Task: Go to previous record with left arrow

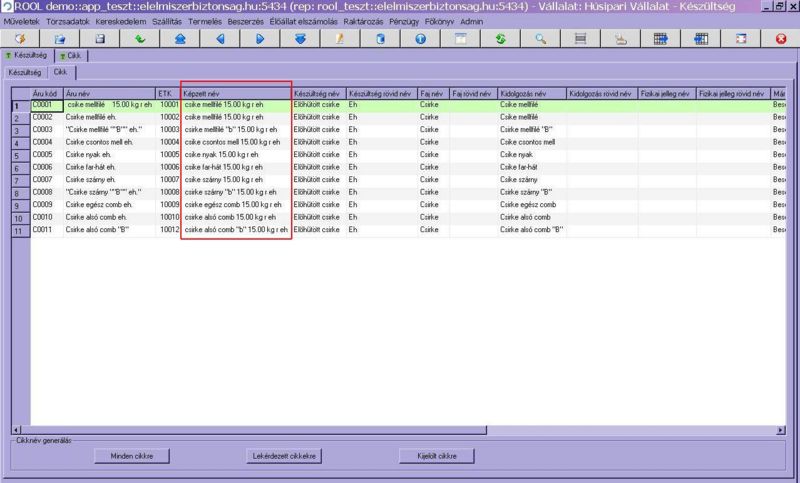Action: pyautogui.click(x=220, y=39)
